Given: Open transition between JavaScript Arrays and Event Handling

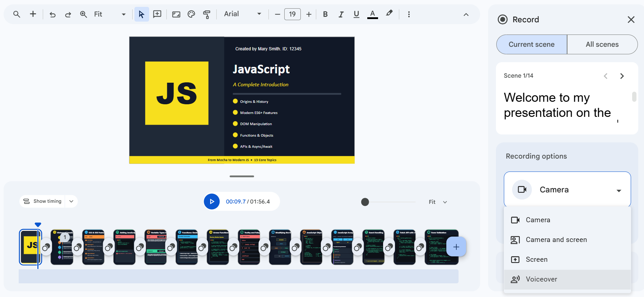Looking at the screenshot, I should coord(358,247).
